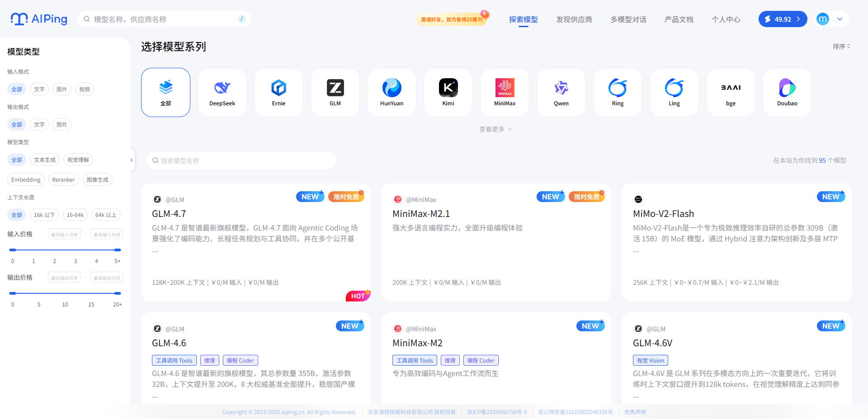Choose the Ernie series icon

[278, 87]
